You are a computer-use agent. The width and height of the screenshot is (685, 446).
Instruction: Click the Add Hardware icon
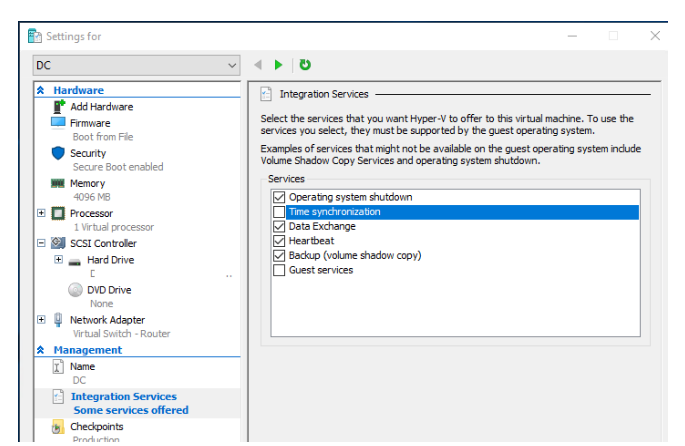59,106
